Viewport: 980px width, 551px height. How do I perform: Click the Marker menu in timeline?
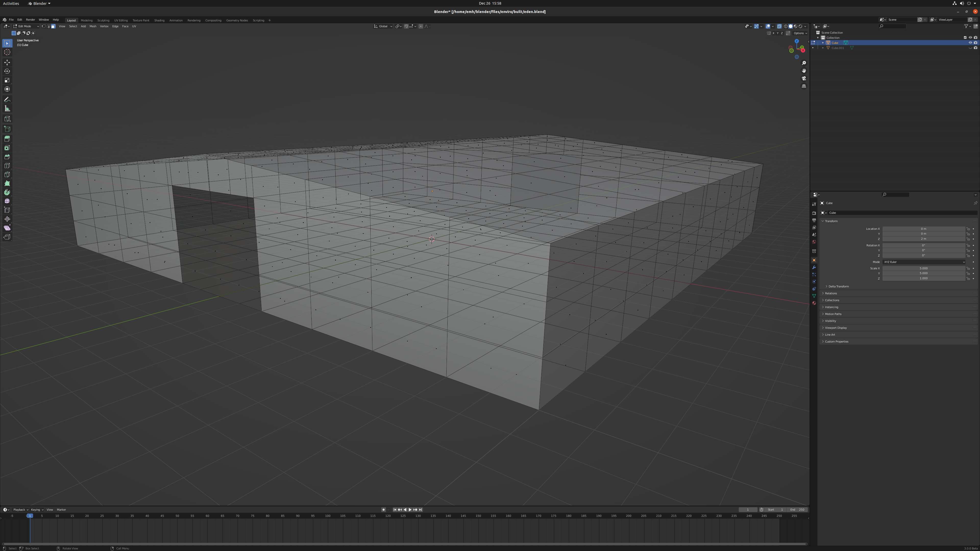pos(61,510)
